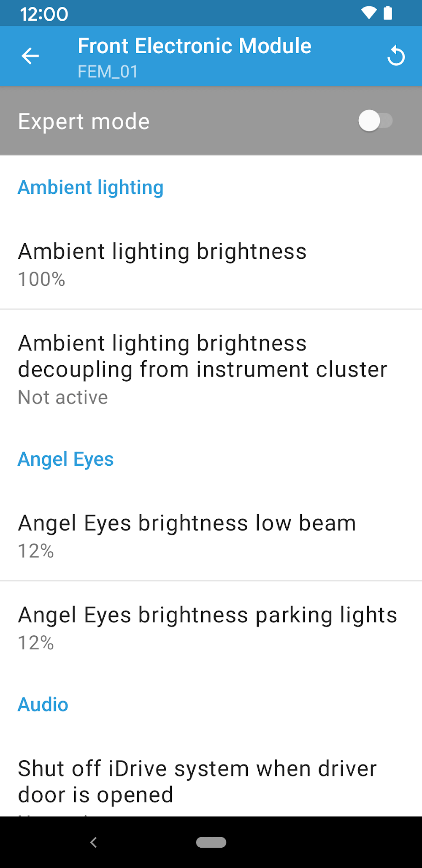The height and width of the screenshot is (868, 422).
Task: Tap the Front Electronic Module title
Action: [x=195, y=46]
